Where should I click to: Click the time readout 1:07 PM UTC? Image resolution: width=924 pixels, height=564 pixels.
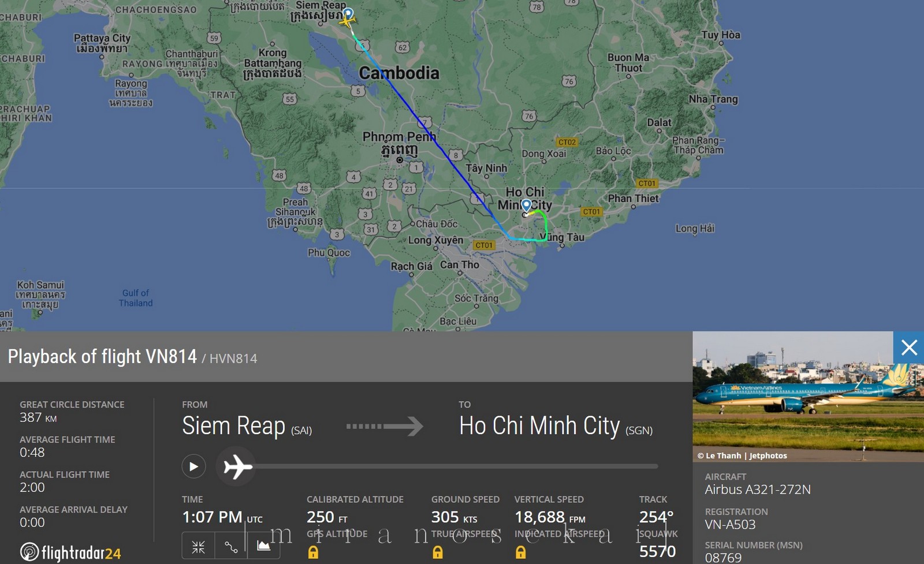point(222,517)
